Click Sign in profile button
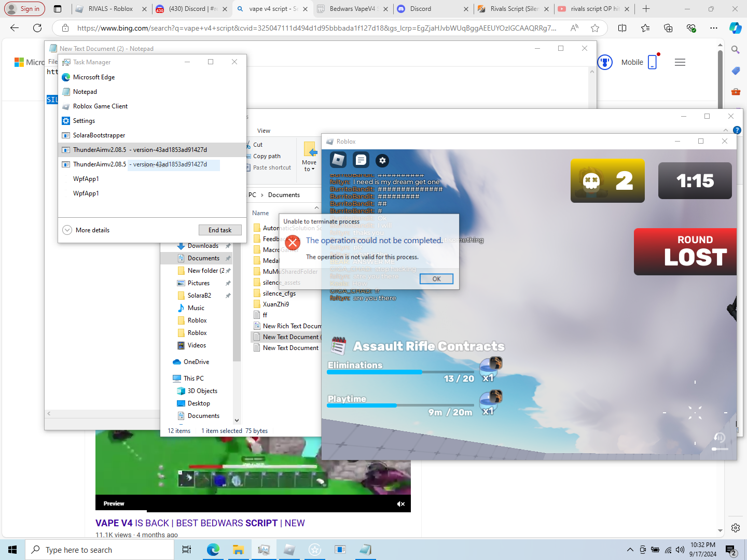 (x=25, y=9)
